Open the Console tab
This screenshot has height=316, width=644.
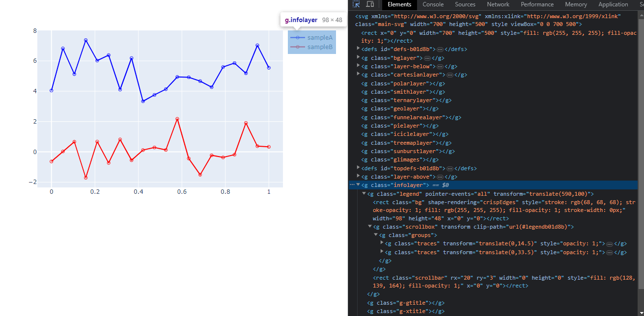point(433,4)
